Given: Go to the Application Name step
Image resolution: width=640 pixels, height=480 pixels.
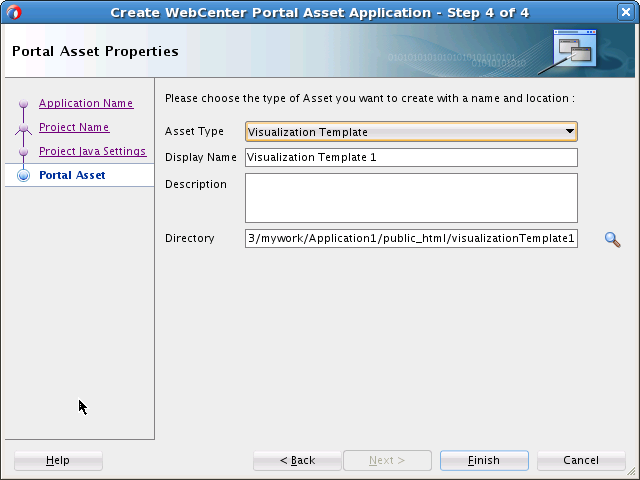Looking at the screenshot, I should [86, 103].
